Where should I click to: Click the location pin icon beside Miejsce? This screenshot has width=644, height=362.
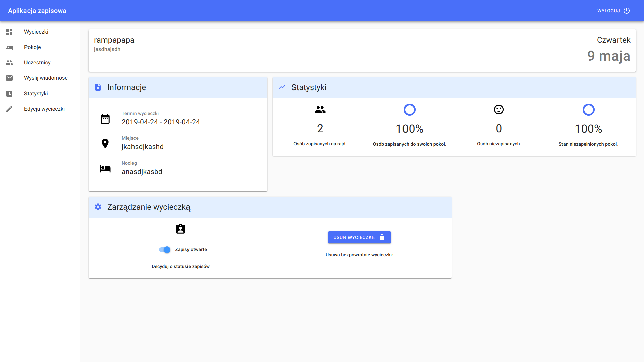tap(105, 143)
